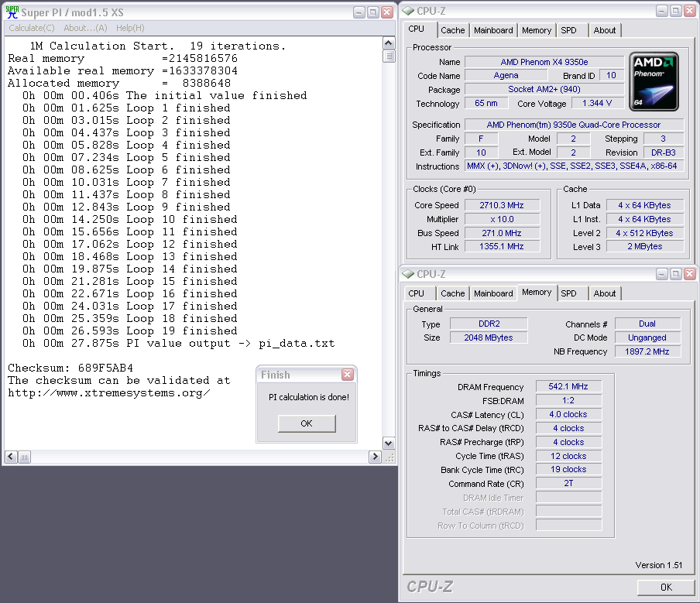Close the lower CPU-Z Memory window
Screen dimensions: 700x603
[690, 273]
